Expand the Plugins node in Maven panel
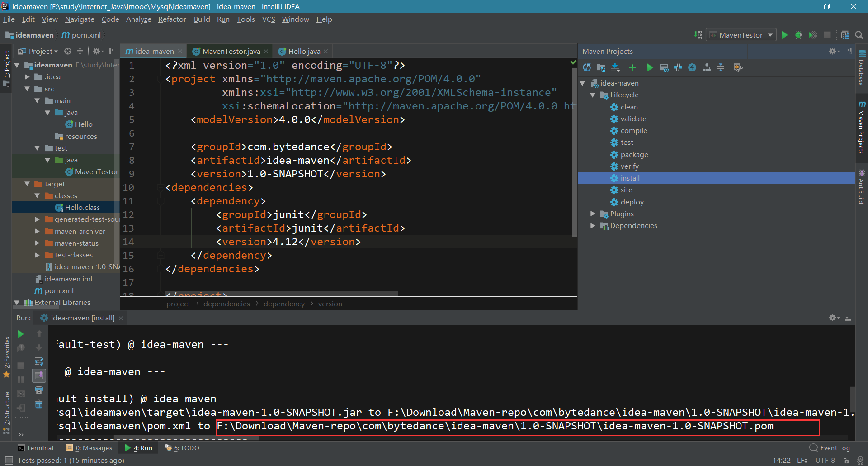 593,214
